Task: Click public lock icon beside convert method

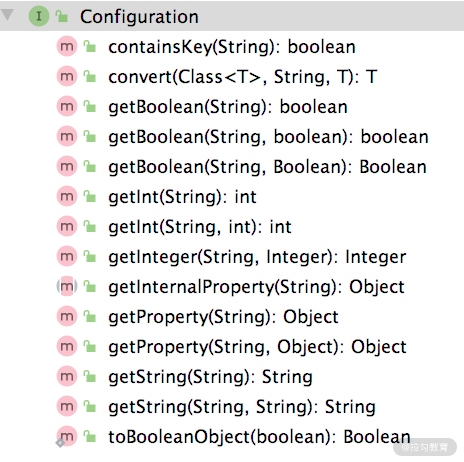Action: tap(90, 76)
